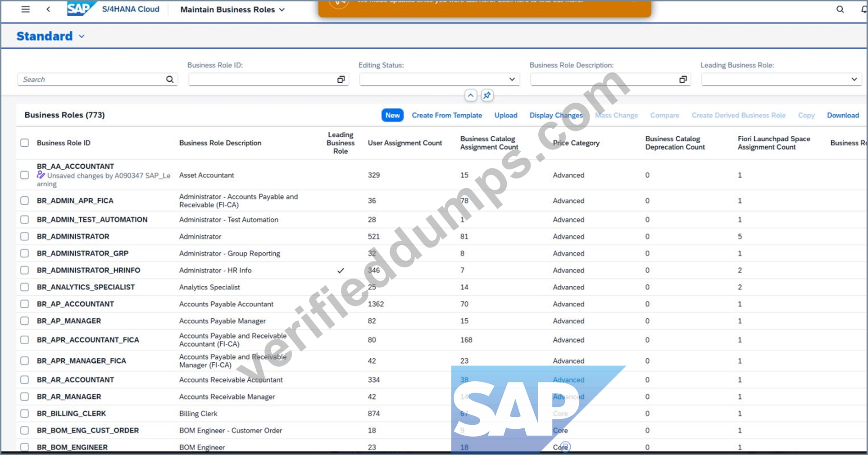868x455 pixels.
Task: Open the header search magnifier icon
Action: click(840, 9)
